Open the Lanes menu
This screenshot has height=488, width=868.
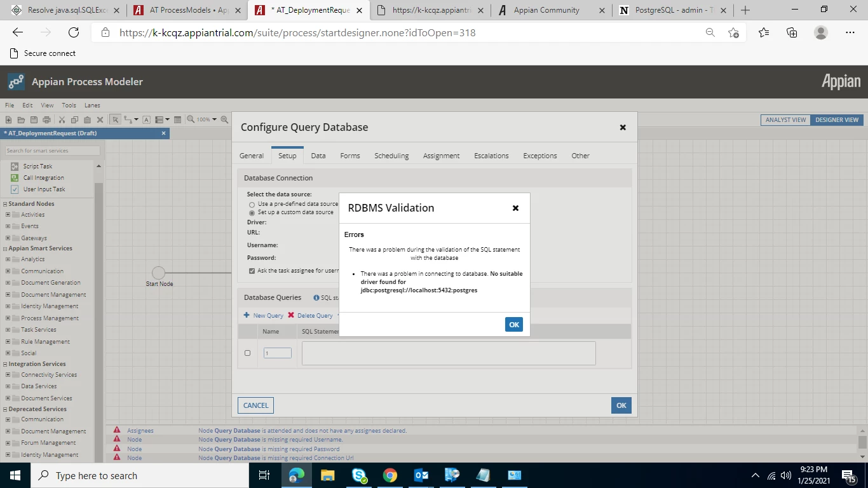coord(92,105)
